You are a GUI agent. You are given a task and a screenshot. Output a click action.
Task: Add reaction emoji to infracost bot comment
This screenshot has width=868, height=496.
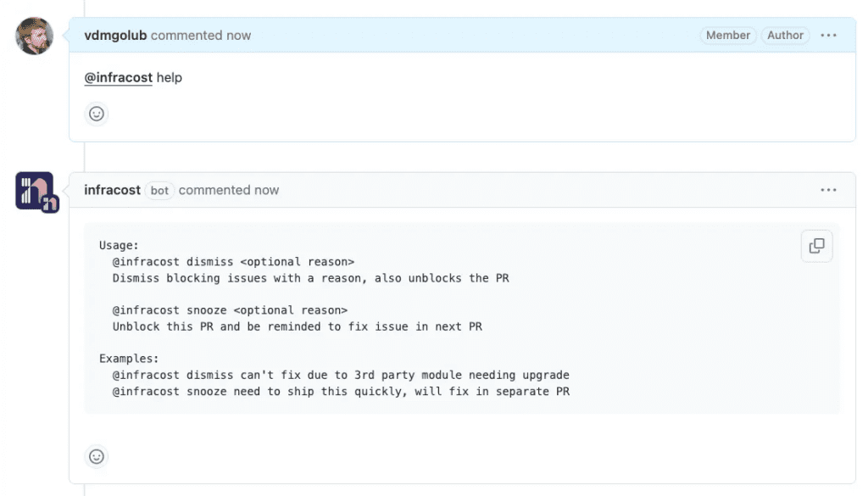point(97,457)
